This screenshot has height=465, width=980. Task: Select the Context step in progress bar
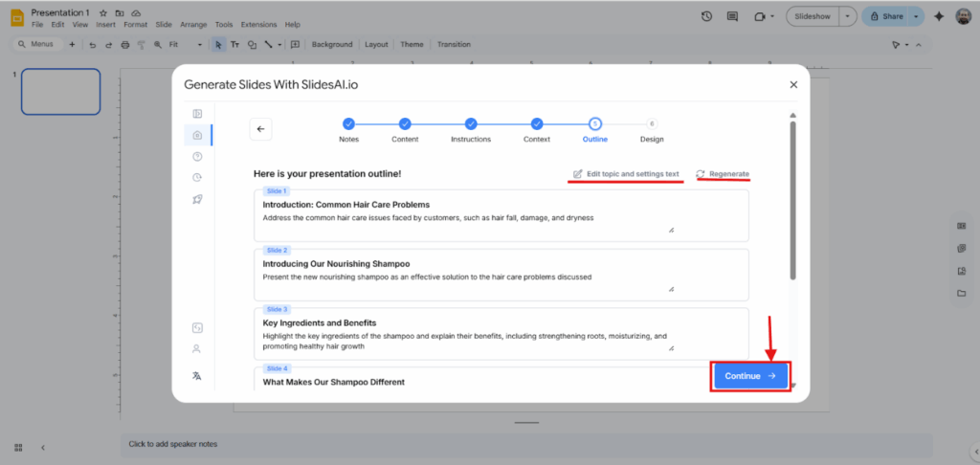(x=537, y=123)
